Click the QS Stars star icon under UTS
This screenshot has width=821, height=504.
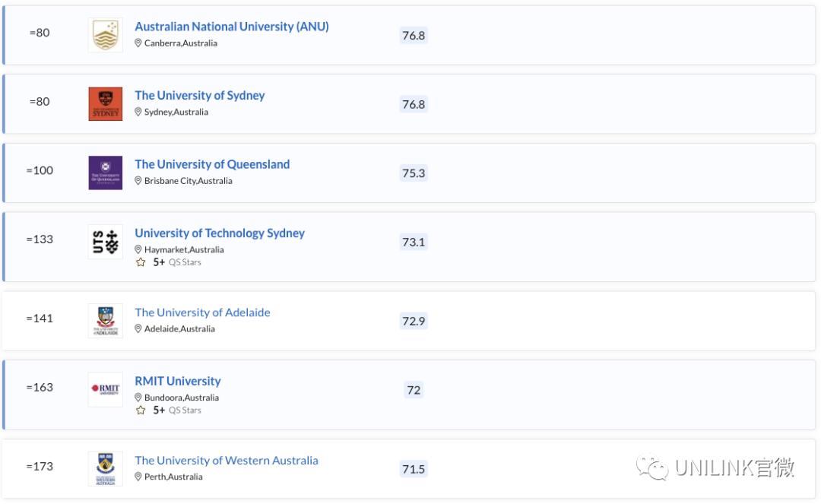140,262
